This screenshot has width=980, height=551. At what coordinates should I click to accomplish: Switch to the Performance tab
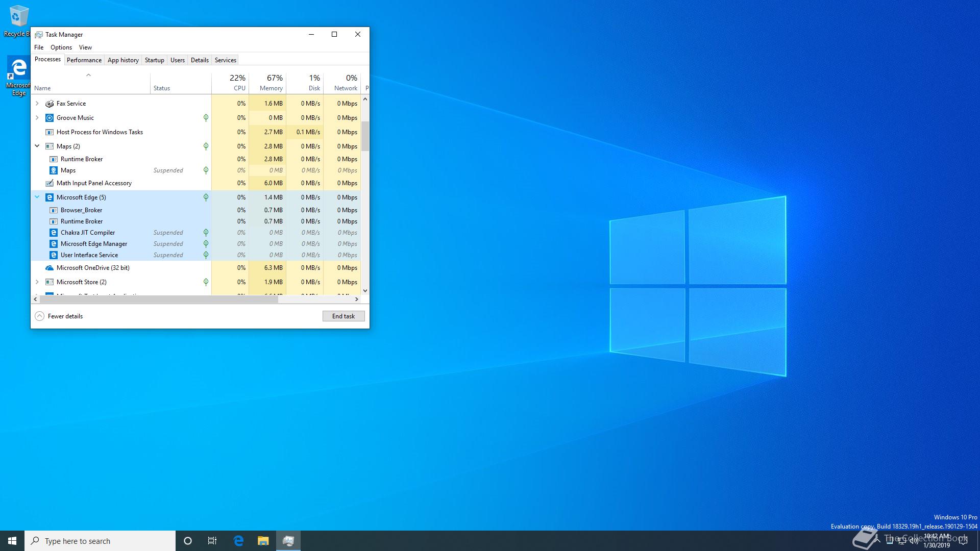84,60
